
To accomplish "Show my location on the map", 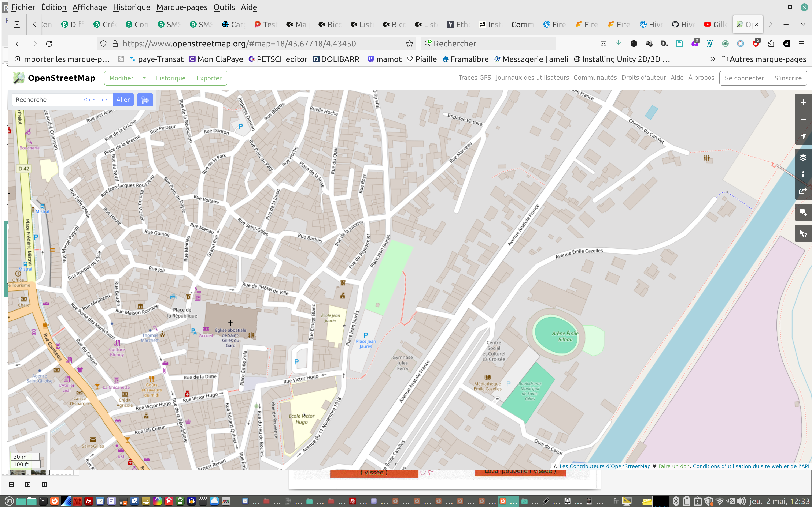I will (x=803, y=136).
